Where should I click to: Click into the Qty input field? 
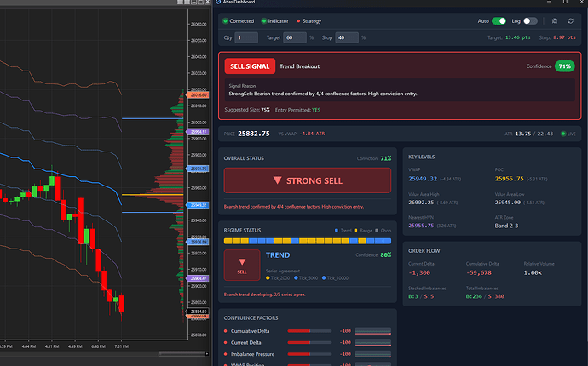pos(246,37)
